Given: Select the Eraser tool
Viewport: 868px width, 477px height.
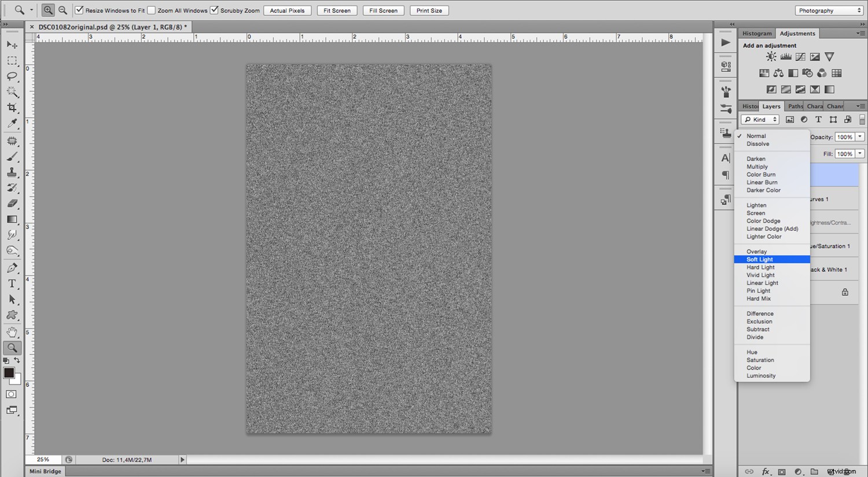Looking at the screenshot, I should click(12, 204).
